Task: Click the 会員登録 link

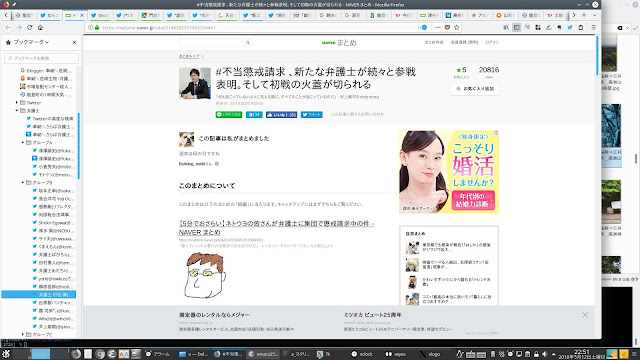Action: (464, 42)
